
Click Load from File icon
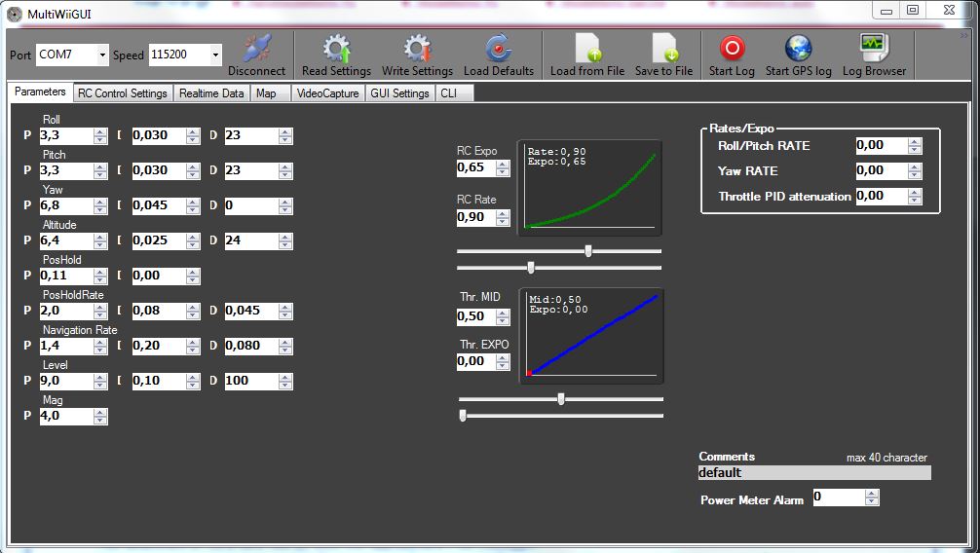[587, 48]
